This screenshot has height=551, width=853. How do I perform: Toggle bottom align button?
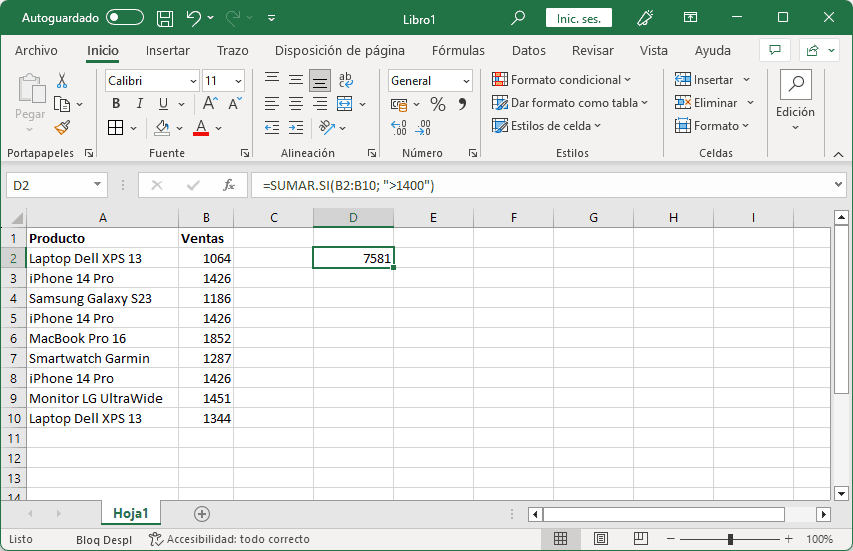(x=320, y=81)
